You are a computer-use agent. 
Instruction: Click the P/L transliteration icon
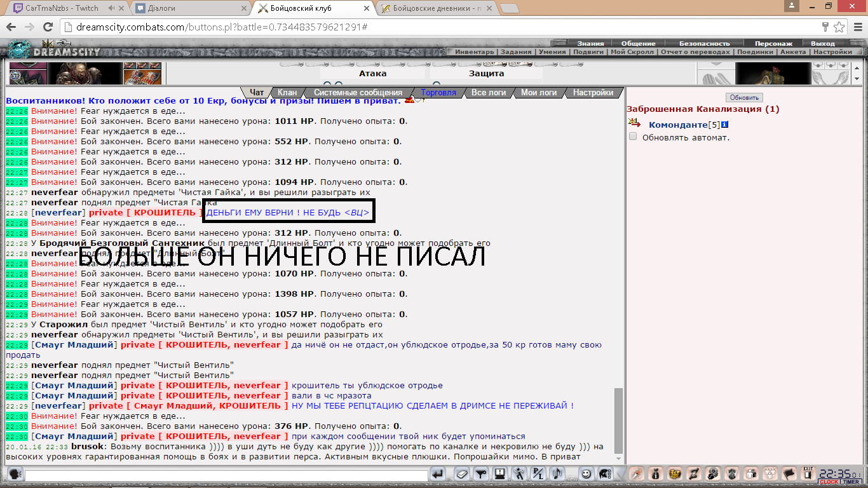[538, 473]
